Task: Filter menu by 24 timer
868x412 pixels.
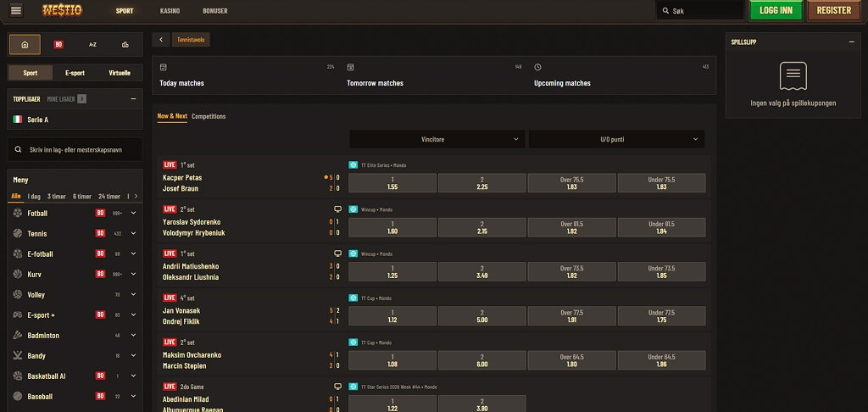Action: (109, 196)
